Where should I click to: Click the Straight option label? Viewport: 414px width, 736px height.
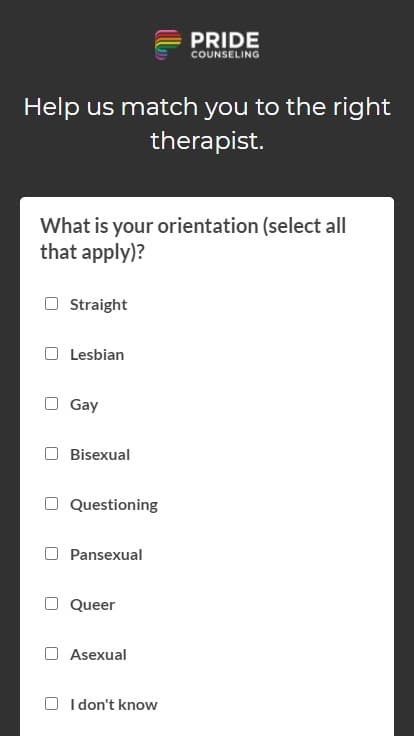(x=99, y=305)
